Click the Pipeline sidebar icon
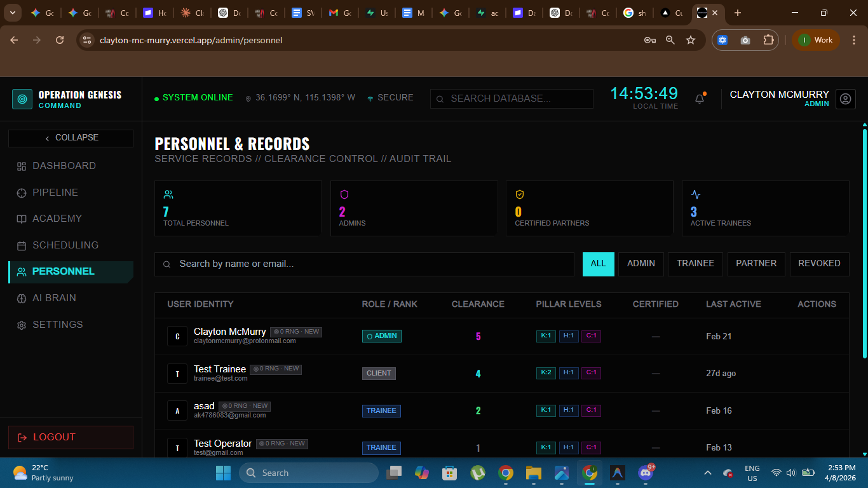The image size is (868, 488). [x=22, y=193]
